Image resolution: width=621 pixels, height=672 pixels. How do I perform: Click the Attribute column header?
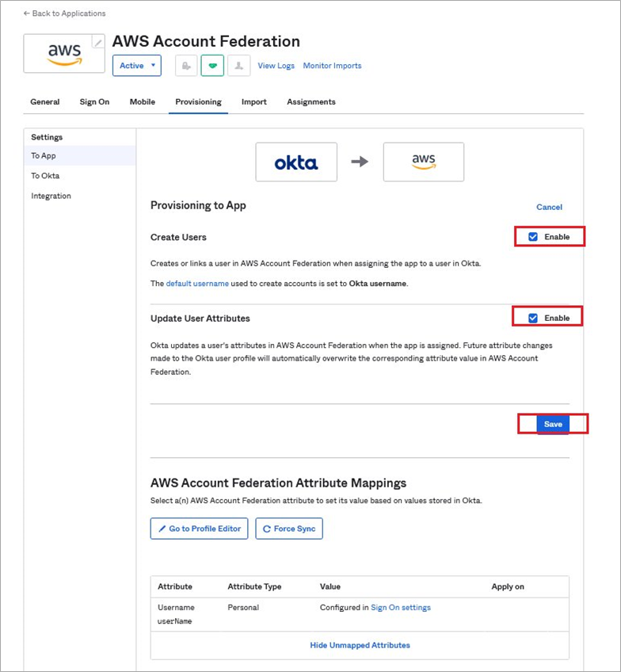175,586
